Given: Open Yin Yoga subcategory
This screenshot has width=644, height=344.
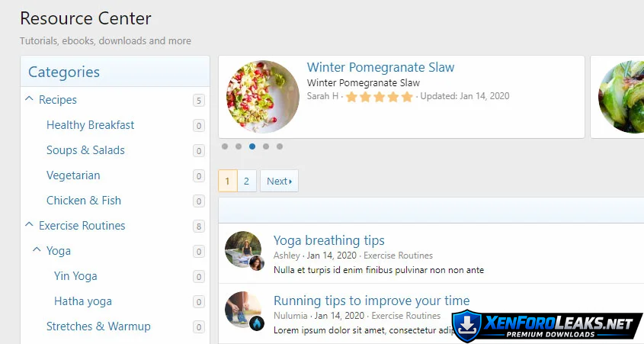Looking at the screenshot, I should click(x=75, y=276).
